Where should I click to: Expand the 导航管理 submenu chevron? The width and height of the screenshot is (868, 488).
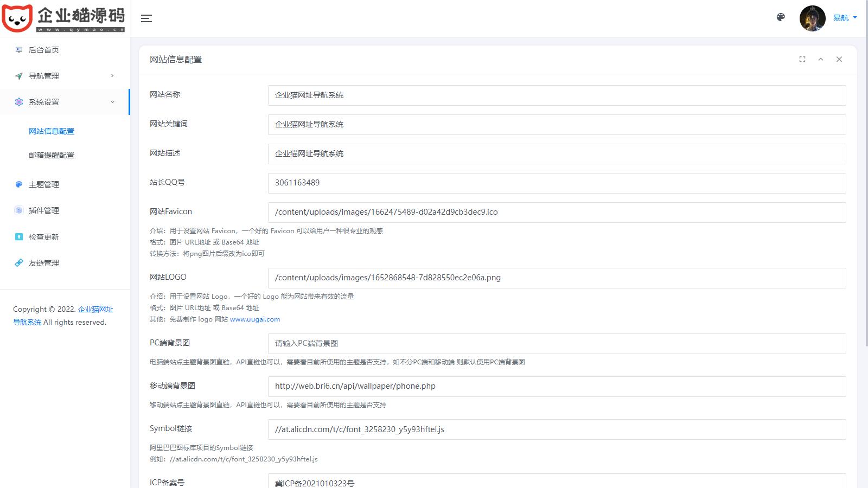[x=112, y=76]
